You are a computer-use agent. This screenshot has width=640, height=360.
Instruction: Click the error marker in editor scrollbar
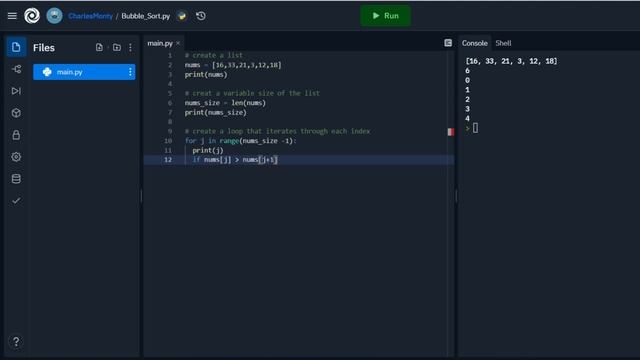pyautogui.click(x=451, y=132)
